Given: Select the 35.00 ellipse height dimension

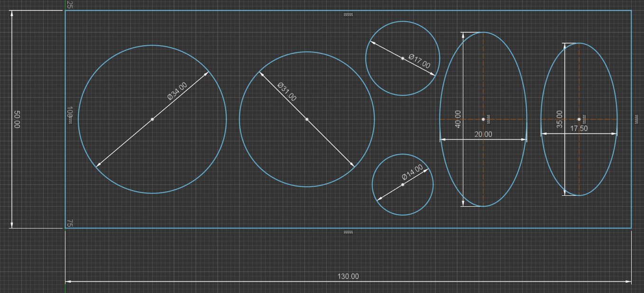Looking at the screenshot, I should (560, 119).
